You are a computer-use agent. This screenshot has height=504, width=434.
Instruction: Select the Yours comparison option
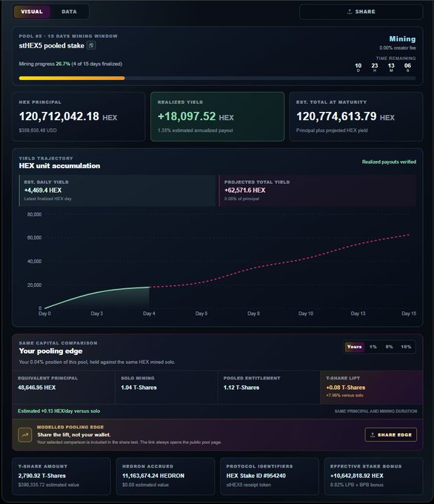[x=354, y=347]
